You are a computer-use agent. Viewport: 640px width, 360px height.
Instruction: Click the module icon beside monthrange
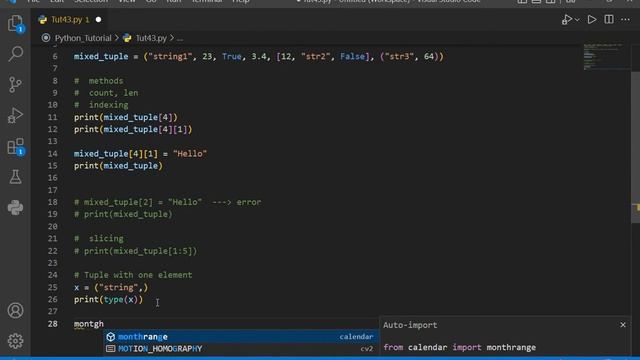[111, 337]
